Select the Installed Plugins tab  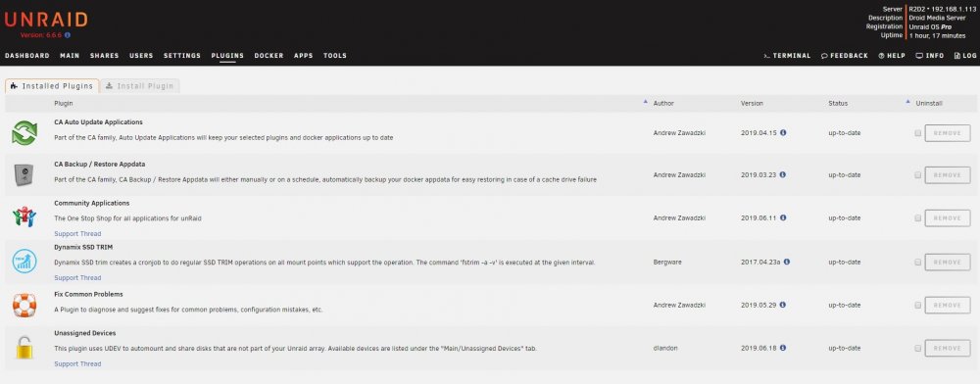click(x=52, y=85)
